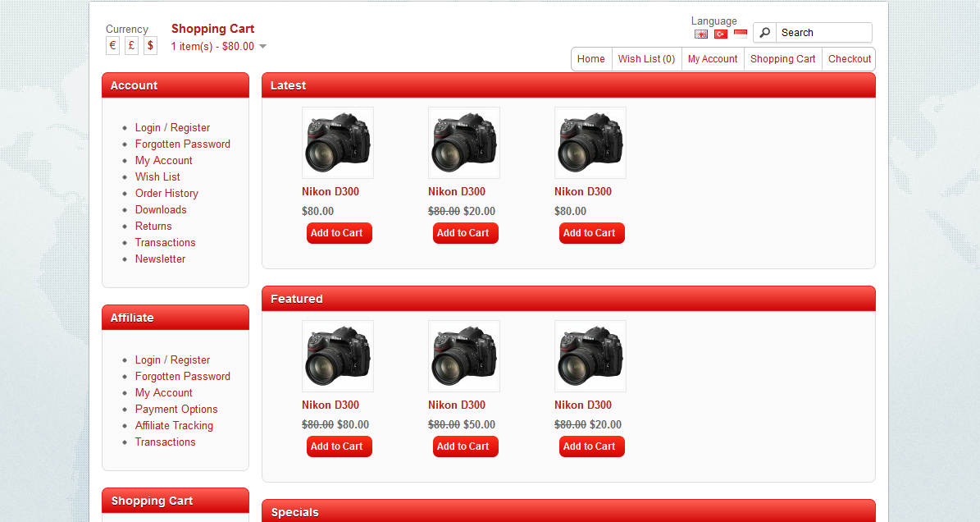
Task: Open the '1 item(s) - $80.00' cart summary
Action: pos(212,46)
